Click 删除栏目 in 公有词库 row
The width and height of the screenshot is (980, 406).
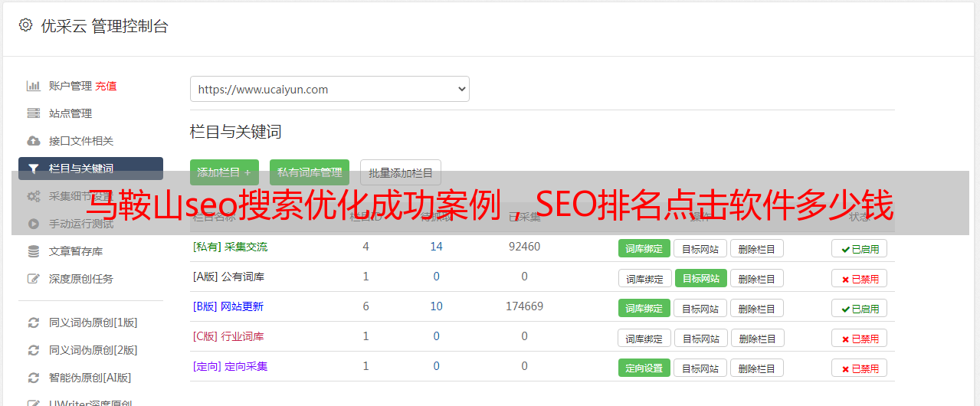click(x=757, y=278)
